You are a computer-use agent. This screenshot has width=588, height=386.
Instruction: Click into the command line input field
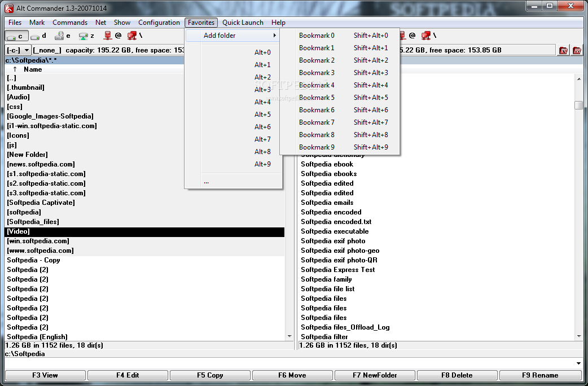coord(289,363)
